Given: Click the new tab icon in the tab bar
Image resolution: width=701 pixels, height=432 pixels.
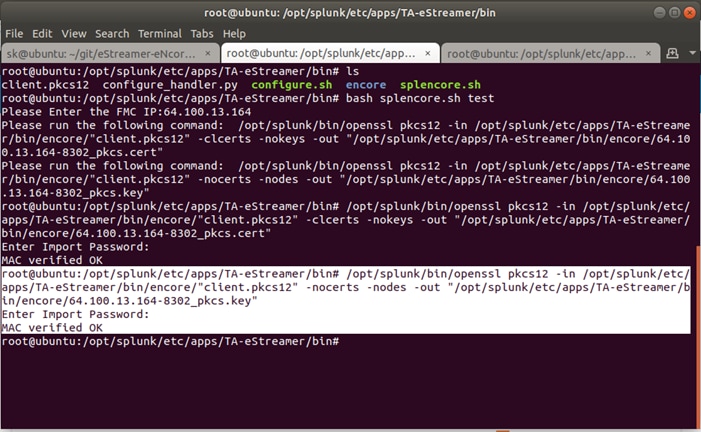Looking at the screenshot, I should 672,53.
